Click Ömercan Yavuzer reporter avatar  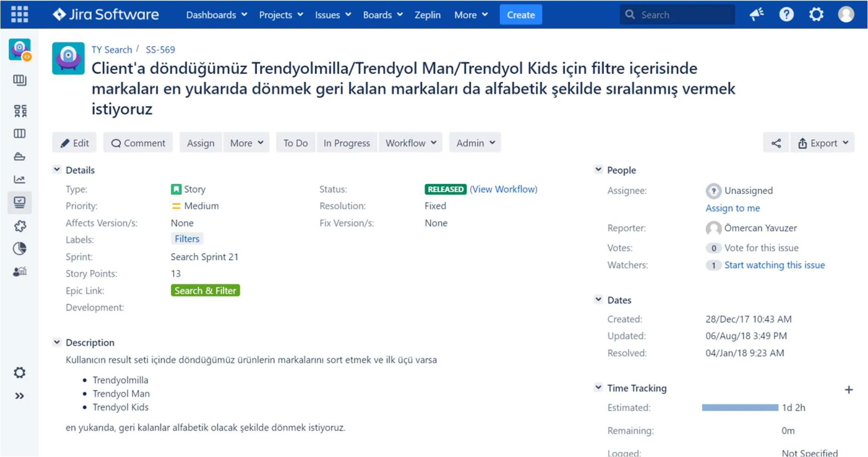pos(713,228)
